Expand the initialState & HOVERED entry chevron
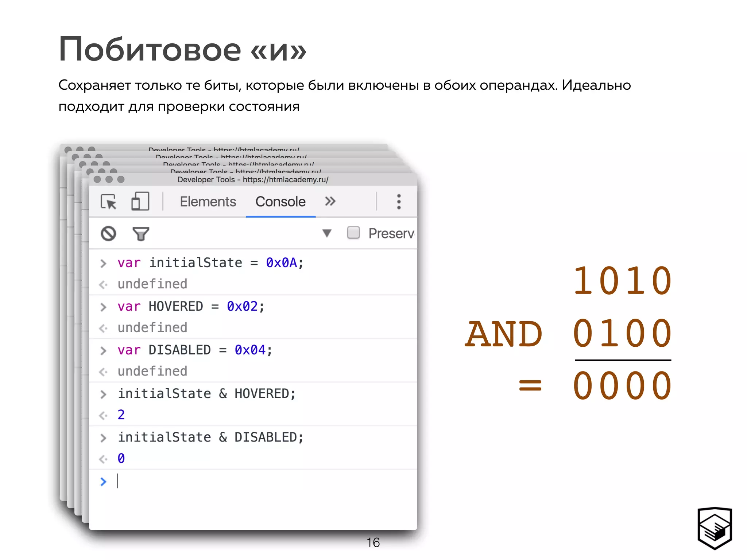 click(x=103, y=394)
